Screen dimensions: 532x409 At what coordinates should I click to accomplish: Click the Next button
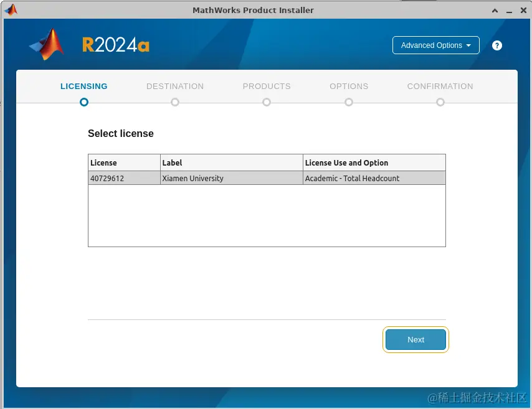416,339
